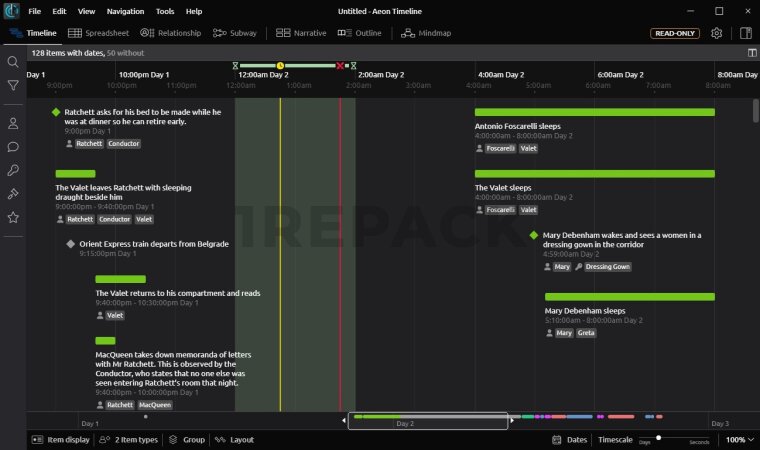Open the person (characters) sidebar panel

[x=13, y=123]
